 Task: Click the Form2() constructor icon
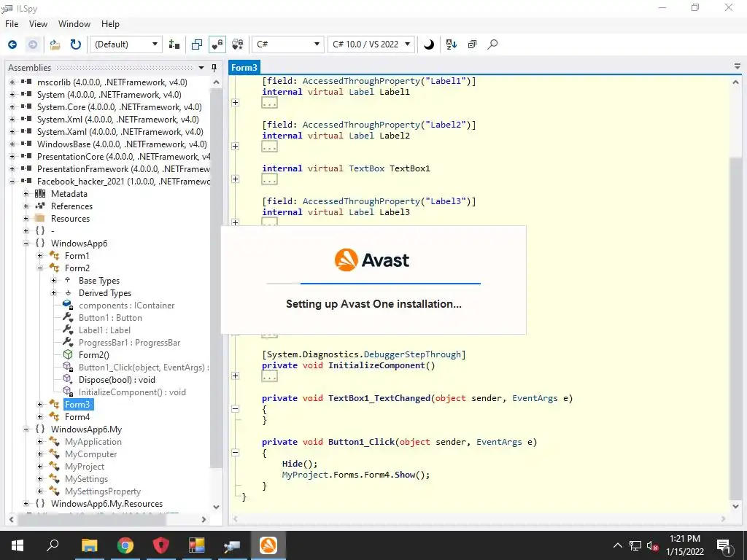[68, 355]
